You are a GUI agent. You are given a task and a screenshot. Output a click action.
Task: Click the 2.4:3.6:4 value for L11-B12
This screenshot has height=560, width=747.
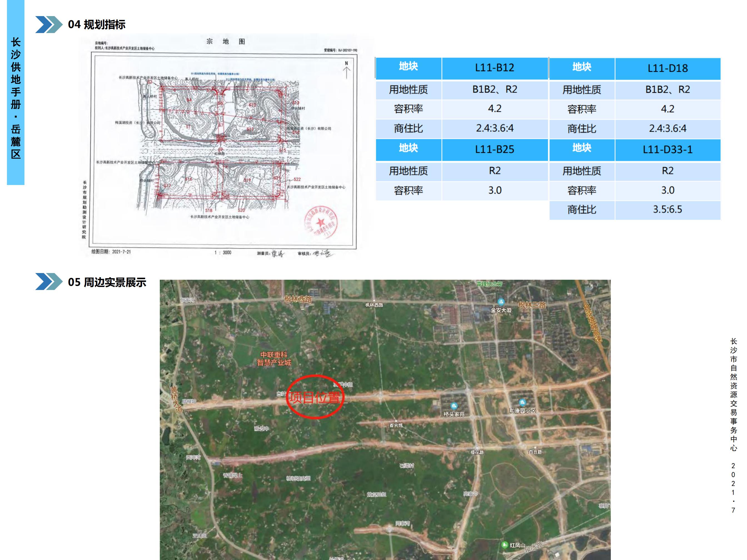pyautogui.click(x=495, y=129)
